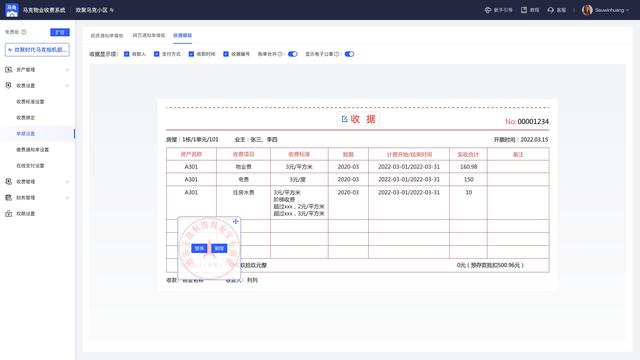Click the 新手引导 link in header
The image size is (640, 360).
click(503, 10)
